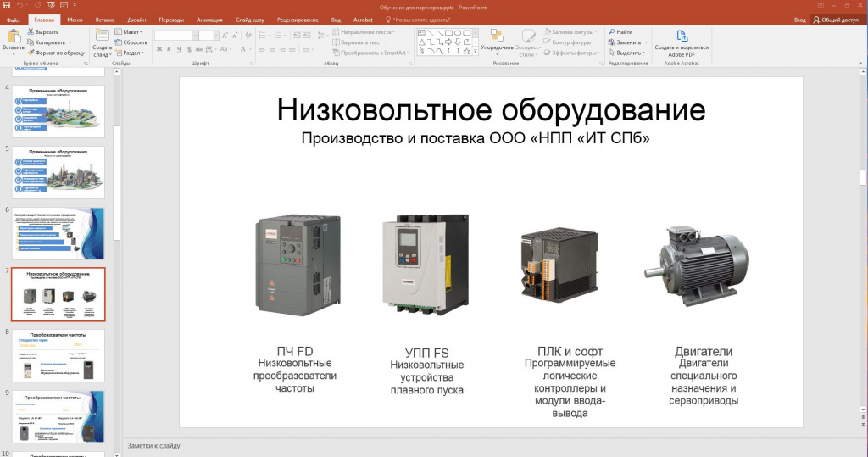Toggle text shadow formatting
The width and height of the screenshot is (868, 457).
click(x=189, y=49)
